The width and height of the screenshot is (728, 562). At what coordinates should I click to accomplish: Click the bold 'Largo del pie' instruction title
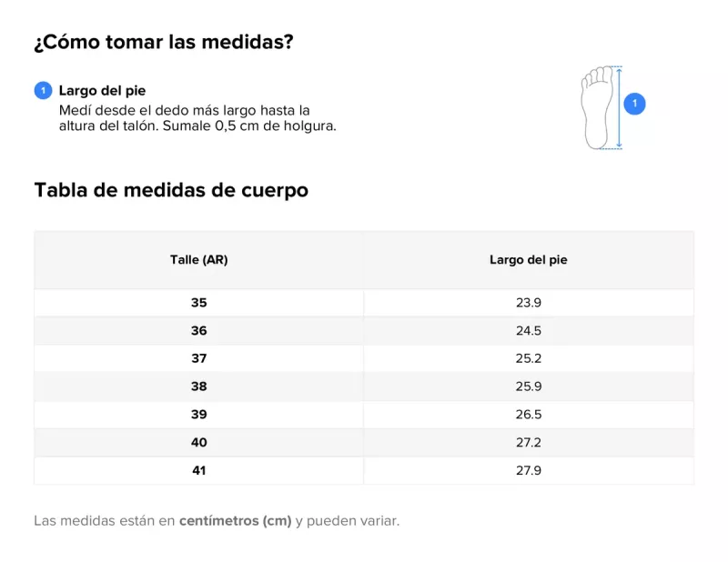tap(102, 91)
